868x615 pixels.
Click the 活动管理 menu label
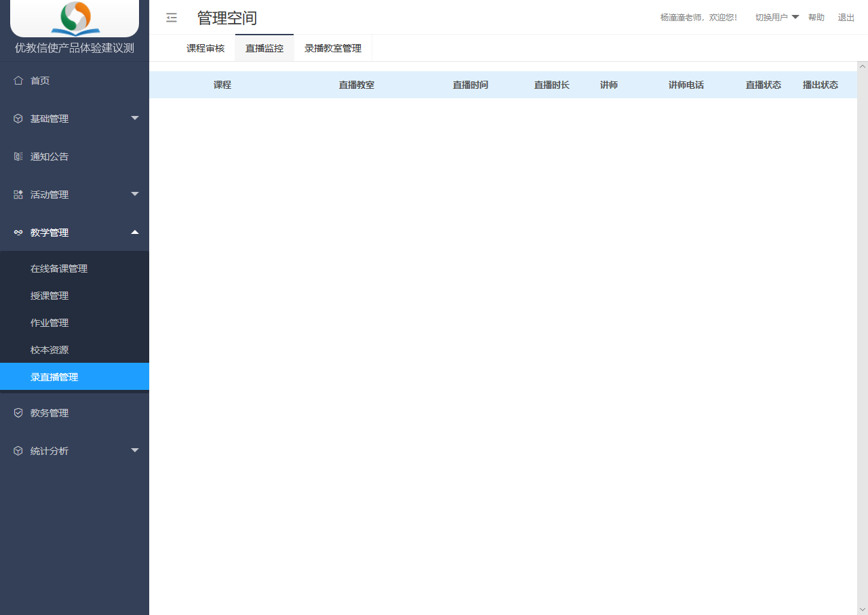(x=50, y=195)
